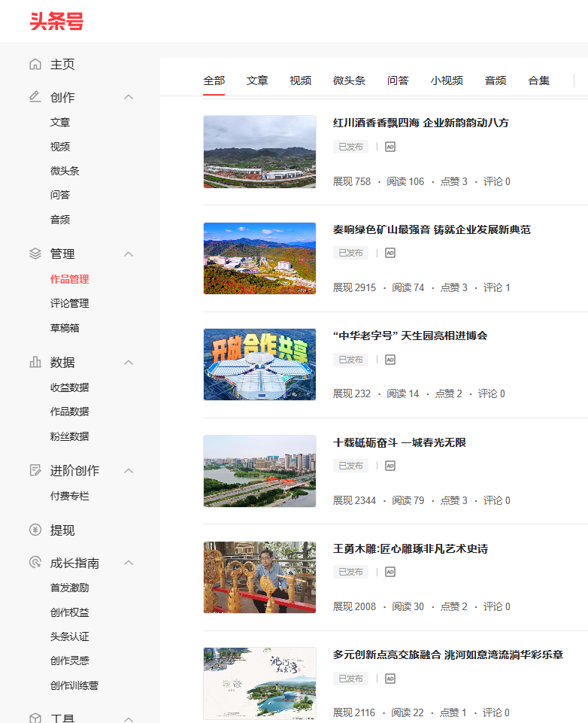Collapse the 创作 section chevron
The height and width of the screenshot is (723, 588).
pos(129,97)
